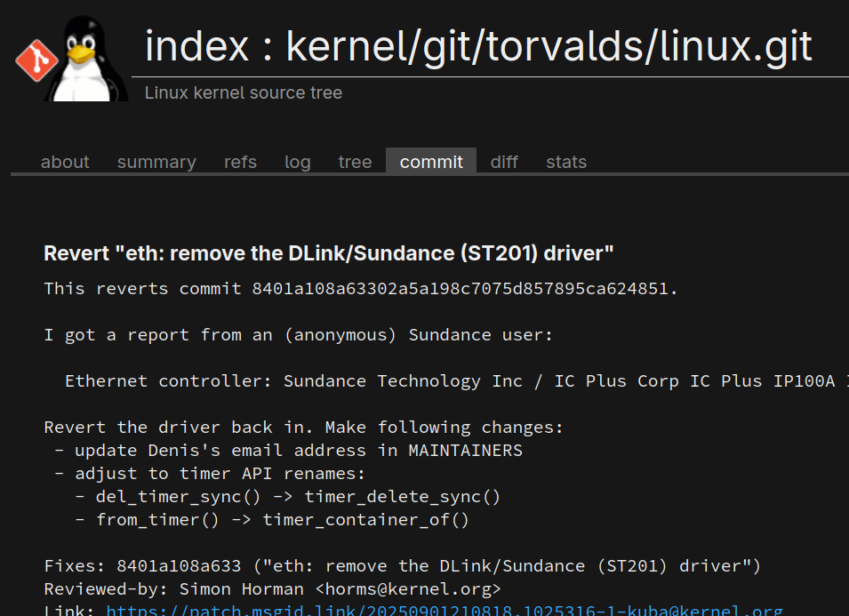849x616 pixels.
Task: Click the update Denis's email address line
Action: 289,451
